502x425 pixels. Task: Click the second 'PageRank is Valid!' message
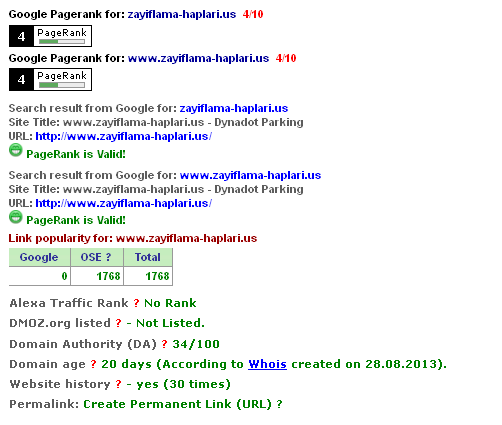76,220
